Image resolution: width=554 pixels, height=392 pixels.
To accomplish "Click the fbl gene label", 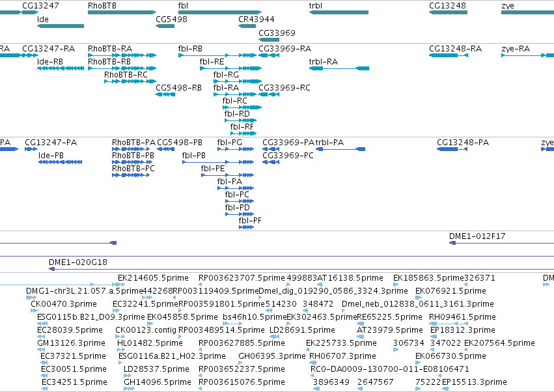I will point(183,6).
